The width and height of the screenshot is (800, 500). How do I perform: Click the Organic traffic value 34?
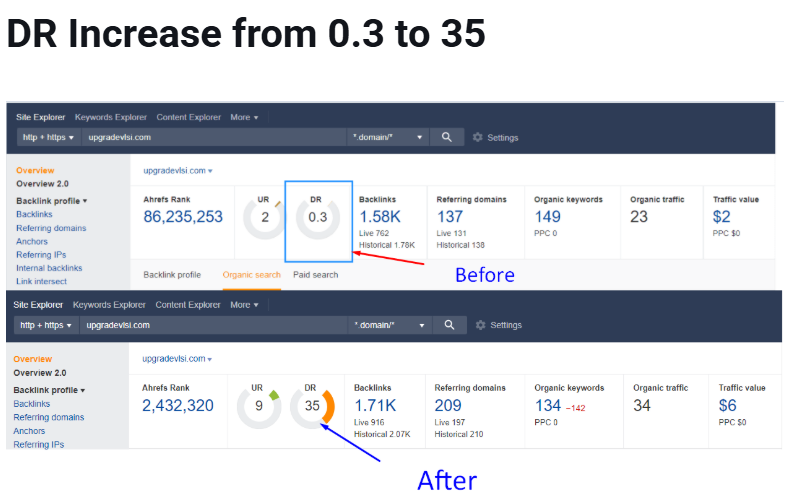pyautogui.click(x=642, y=406)
